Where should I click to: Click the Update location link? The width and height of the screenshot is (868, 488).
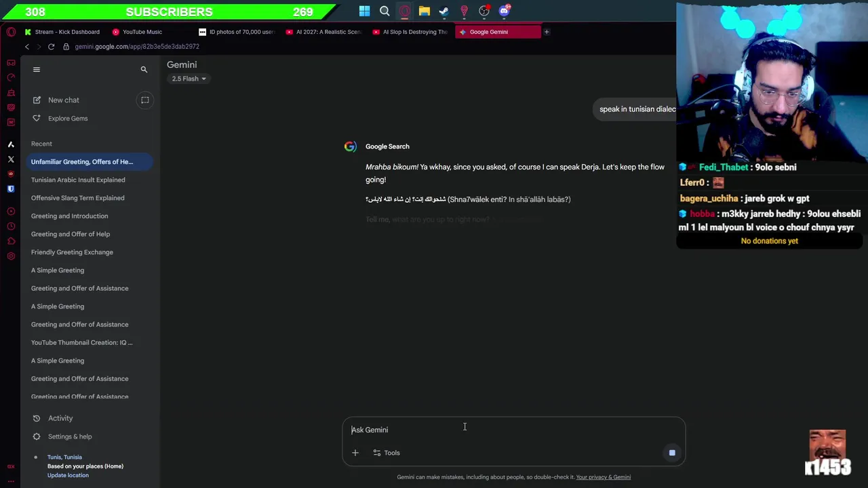[68, 475]
